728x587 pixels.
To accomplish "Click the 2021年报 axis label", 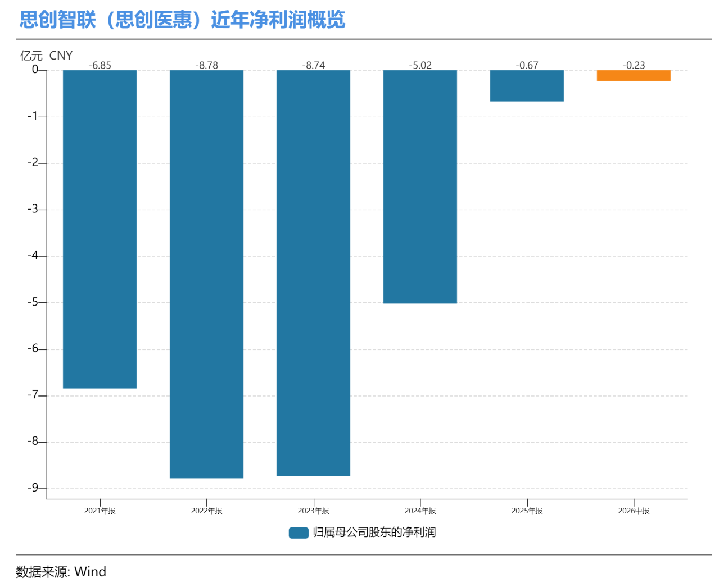I will [x=100, y=511].
